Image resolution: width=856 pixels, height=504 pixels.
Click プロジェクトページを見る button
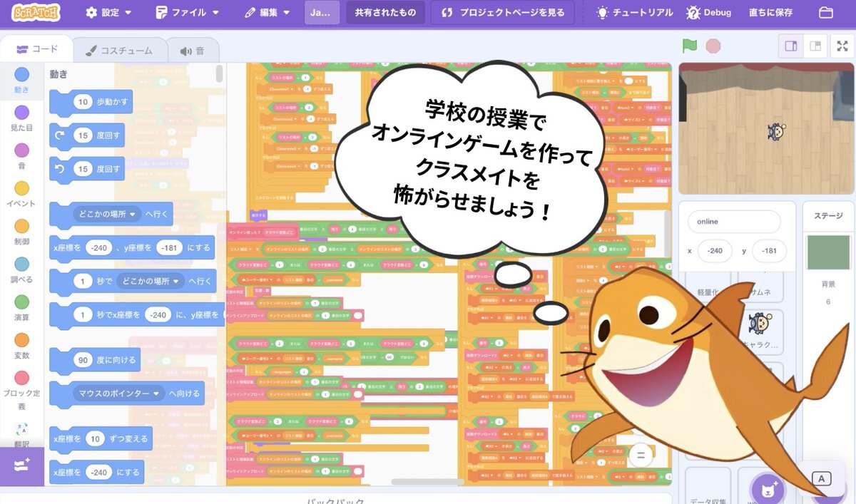[x=502, y=12]
